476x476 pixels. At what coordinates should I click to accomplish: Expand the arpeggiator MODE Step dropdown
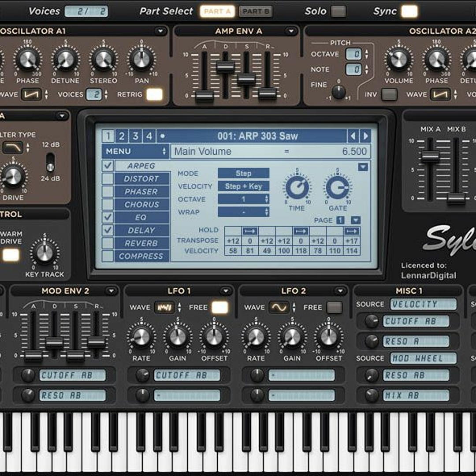click(x=243, y=173)
